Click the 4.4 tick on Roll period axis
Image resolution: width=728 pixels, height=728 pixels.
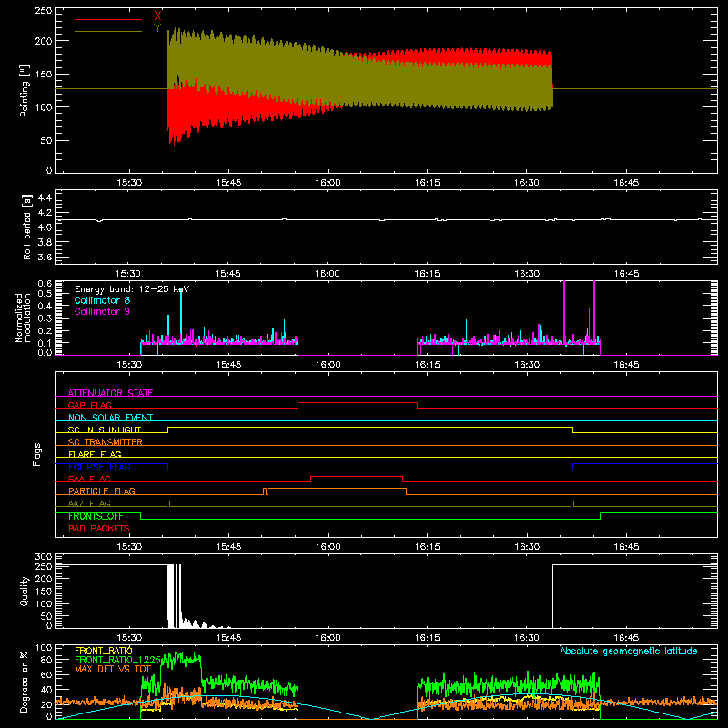coord(45,197)
